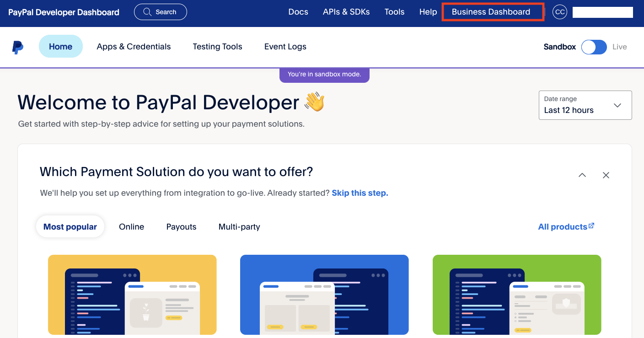Open the Tools menu
Image resolution: width=644 pixels, height=338 pixels.
(x=394, y=12)
